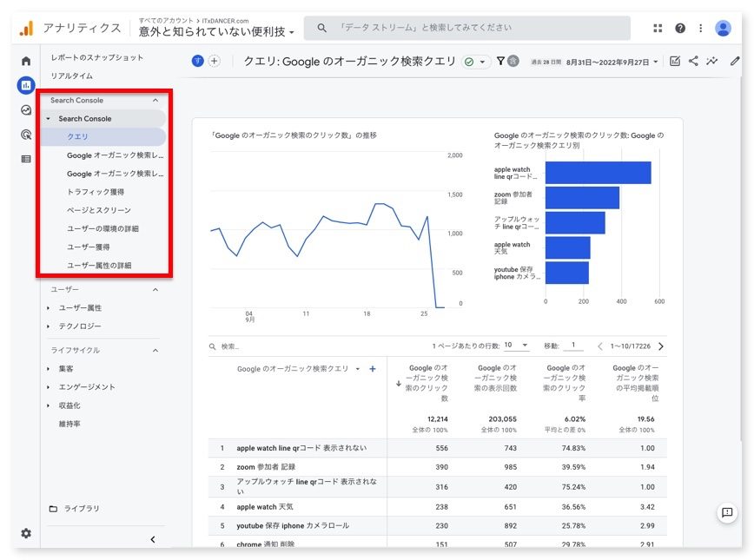
Task: Open the help question mark icon
Action: [x=680, y=28]
